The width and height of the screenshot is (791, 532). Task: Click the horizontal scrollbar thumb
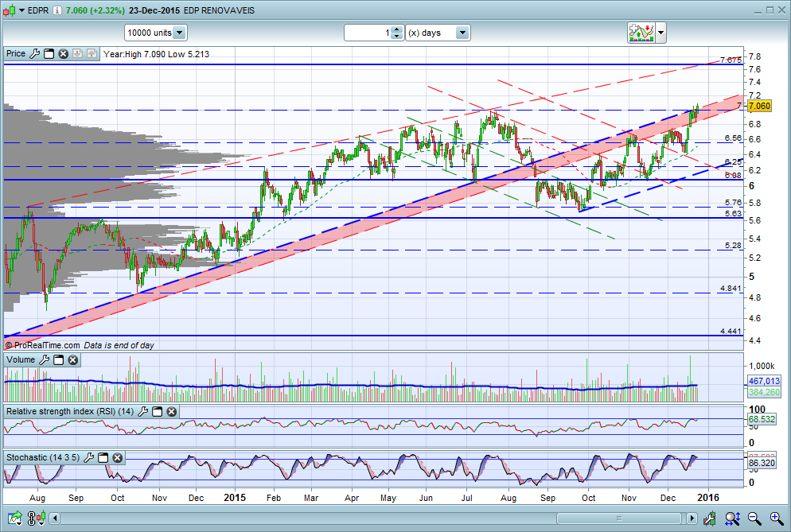pyautogui.click(x=619, y=518)
